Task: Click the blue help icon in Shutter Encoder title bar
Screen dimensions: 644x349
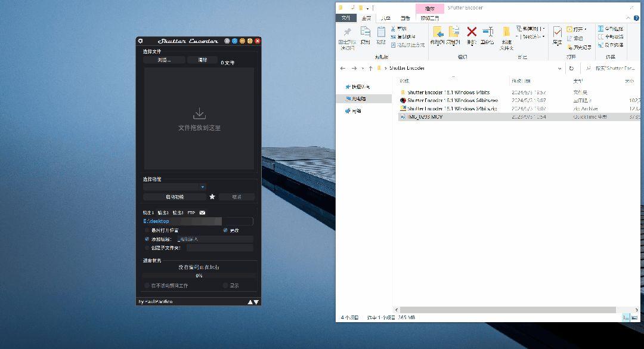Action: click(234, 41)
